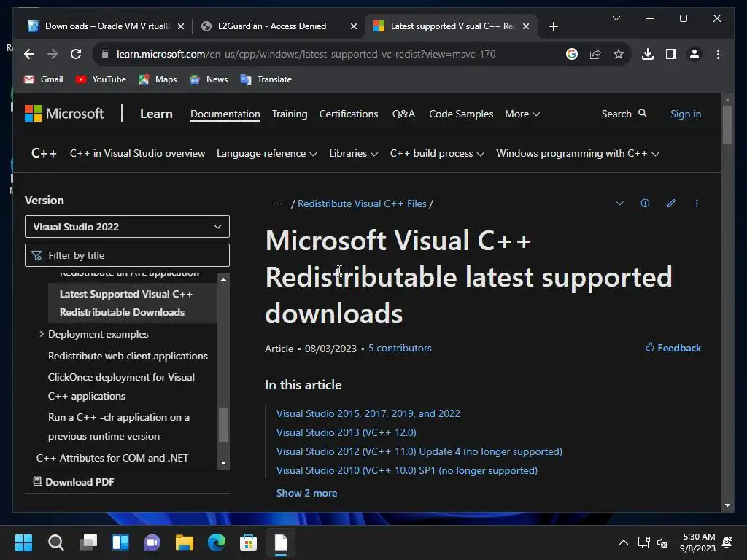Open the Chrome profile icon
The image size is (747, 560).
(694, 54)
